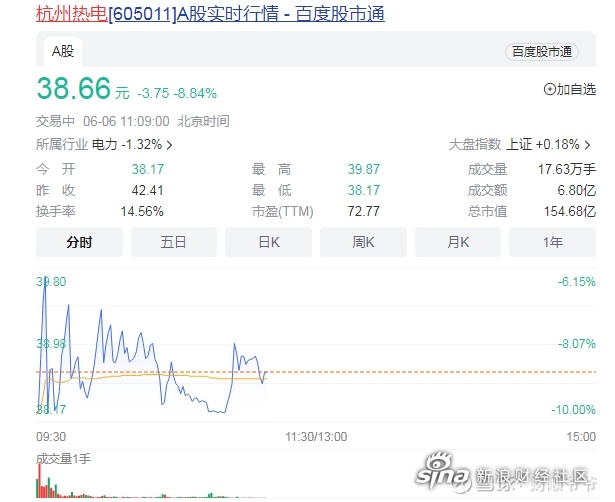Open the 杭州热电 A股实时行情 title link
615x502 pixels.
pos(210,14)
